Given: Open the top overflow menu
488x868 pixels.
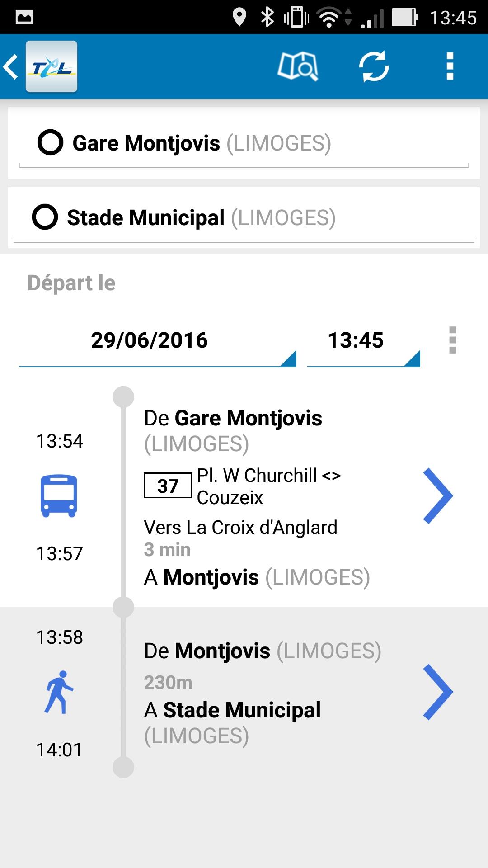Looking at the screenshot, I should click(450, 66).
